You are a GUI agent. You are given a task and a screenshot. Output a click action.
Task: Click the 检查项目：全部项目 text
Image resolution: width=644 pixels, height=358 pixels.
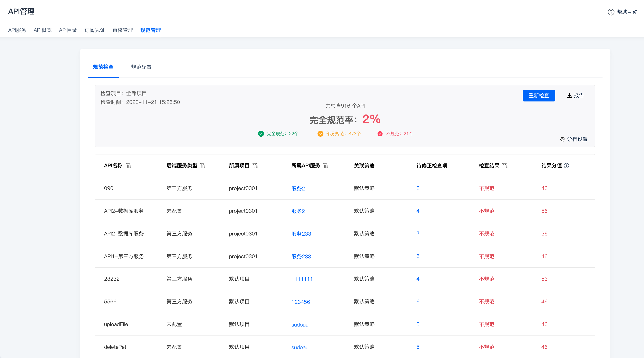pyautogui.click(x=123, y=93)
